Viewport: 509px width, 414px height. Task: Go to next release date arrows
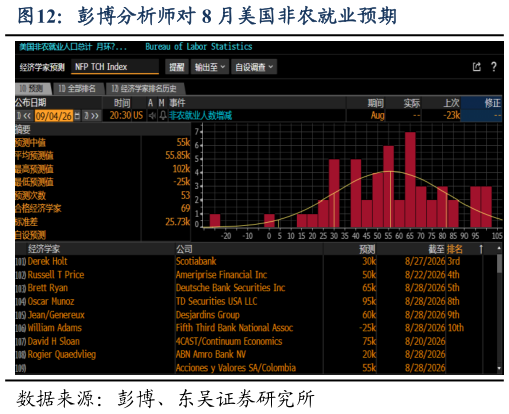(x=92, y=116)
